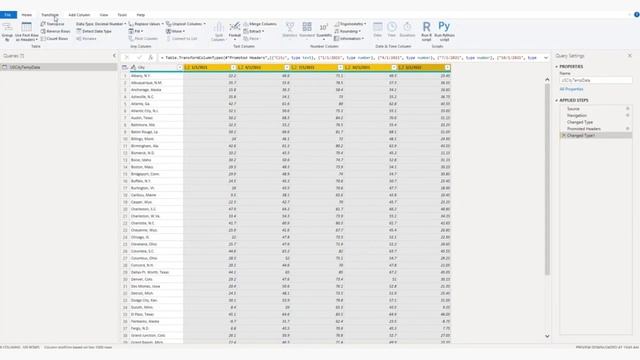Click the Run Python script icon
The width and height of the screenshot is (640, 360).
click(x=444, y=27)
